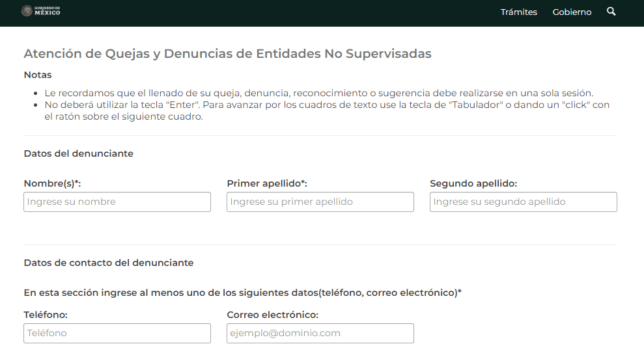The image size is (644, 357).
Task: Click "Datos de contacto del denunciante" title
Action: click(x=108, y=263)
